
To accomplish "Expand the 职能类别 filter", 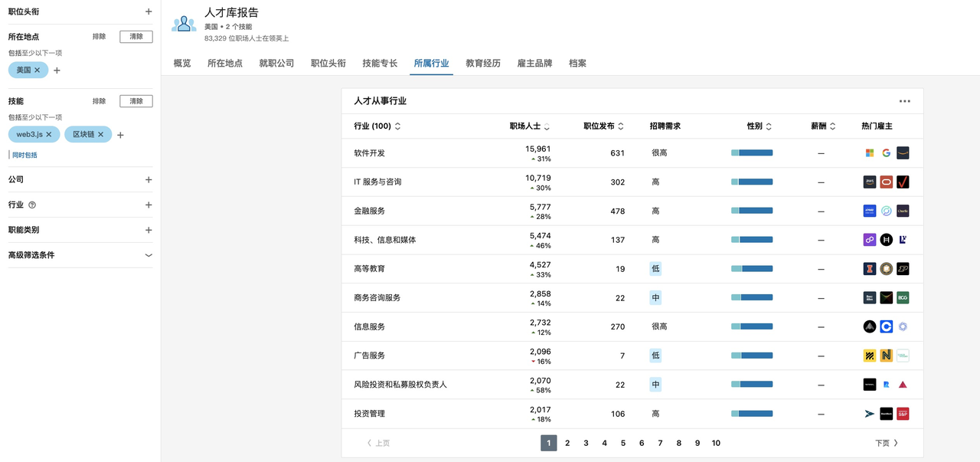I will [x=149, y=230].
